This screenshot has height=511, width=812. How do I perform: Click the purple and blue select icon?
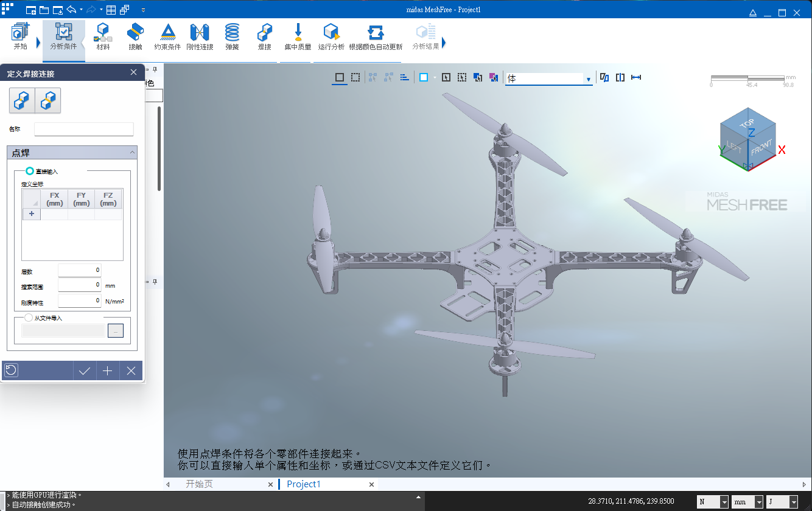[x=494, y=77]
